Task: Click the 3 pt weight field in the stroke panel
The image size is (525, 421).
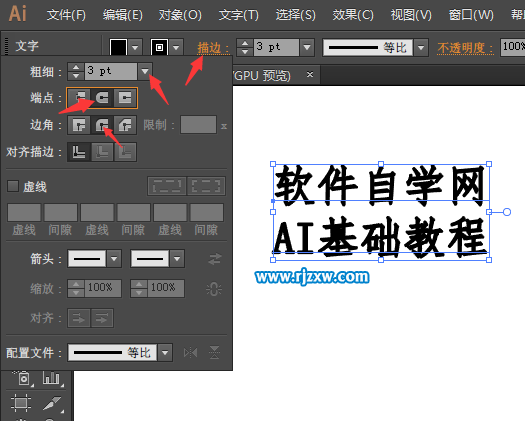Action: tap(110, 71)
